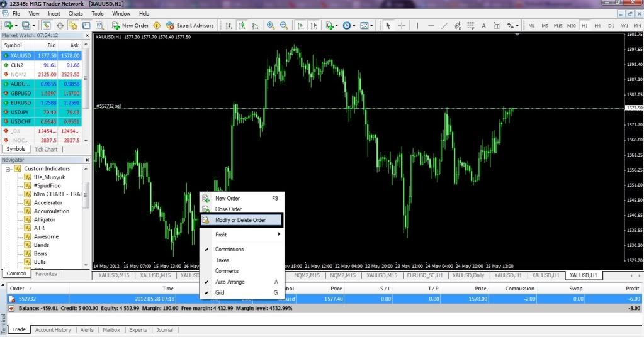Switch chart to H4 timeframe
The image size is (644, 337).
(x=597, y=25)
